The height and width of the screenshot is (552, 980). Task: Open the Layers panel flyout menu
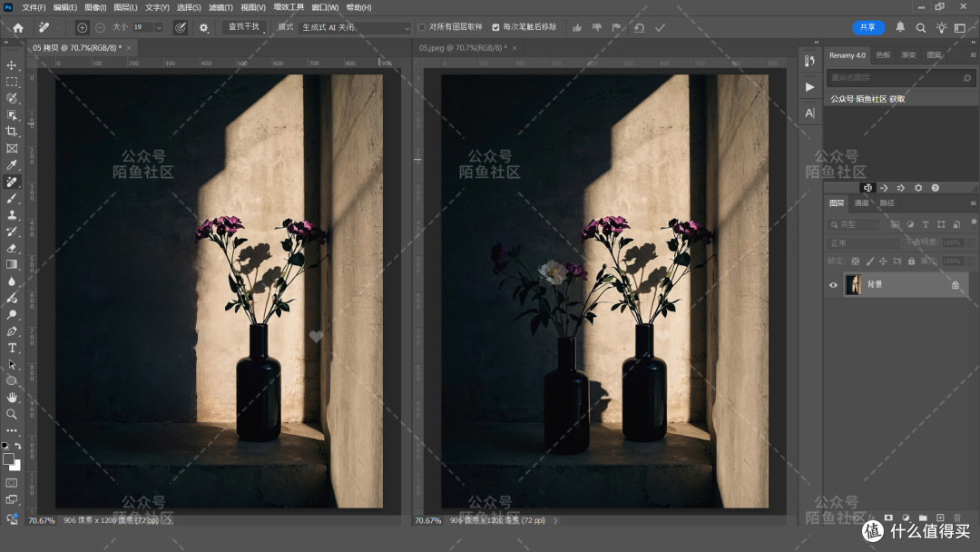click(x=973, y=203)
